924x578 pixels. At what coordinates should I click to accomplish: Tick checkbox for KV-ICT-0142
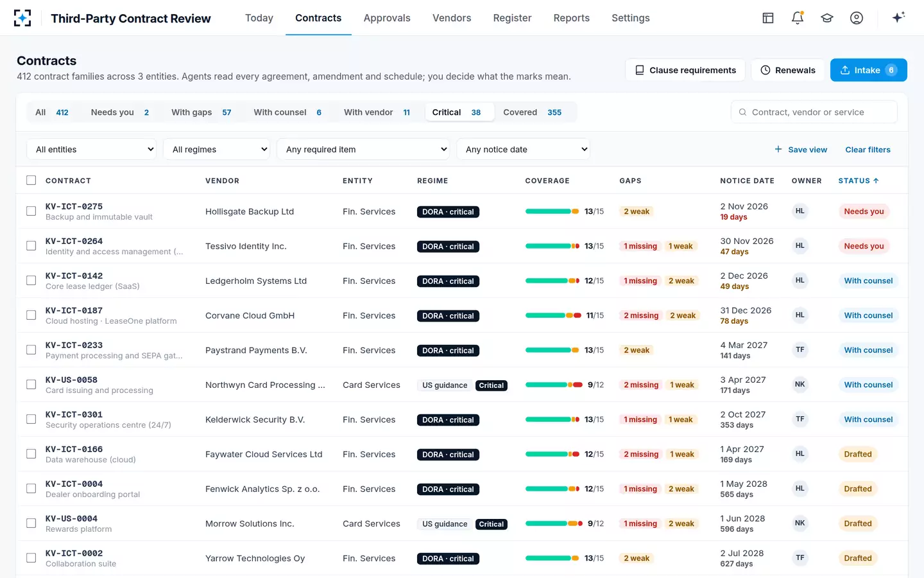pyautogui.click(x=31, y=281)
